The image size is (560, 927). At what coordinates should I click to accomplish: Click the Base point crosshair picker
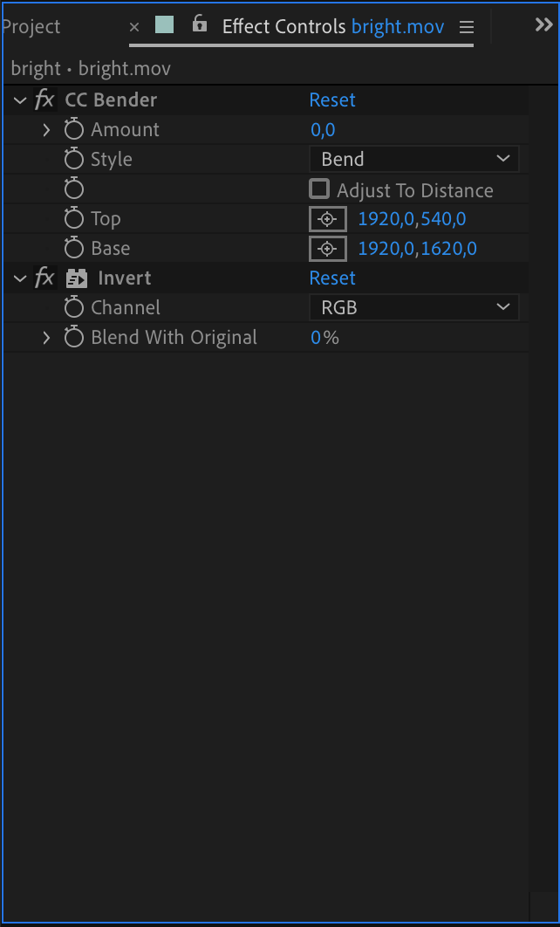pos(327,249)
